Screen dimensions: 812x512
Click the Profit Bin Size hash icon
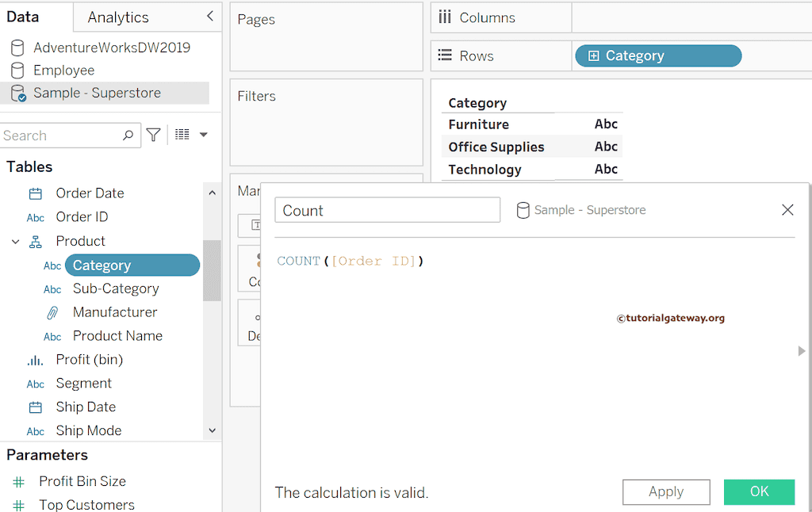(19, 482)
